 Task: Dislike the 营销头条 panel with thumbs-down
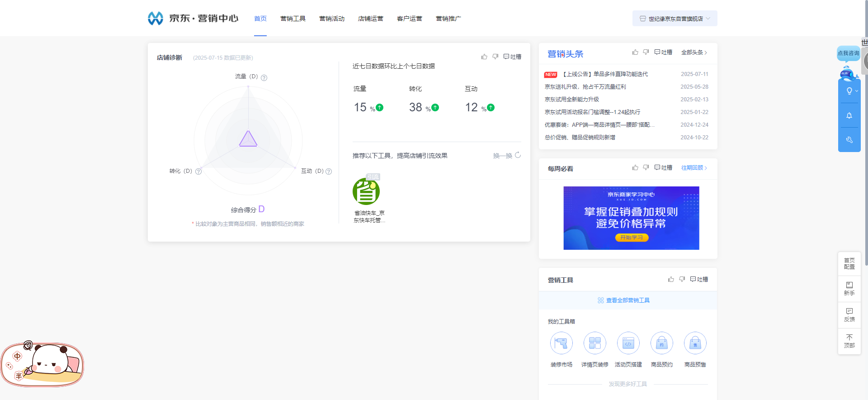(646, 52)
